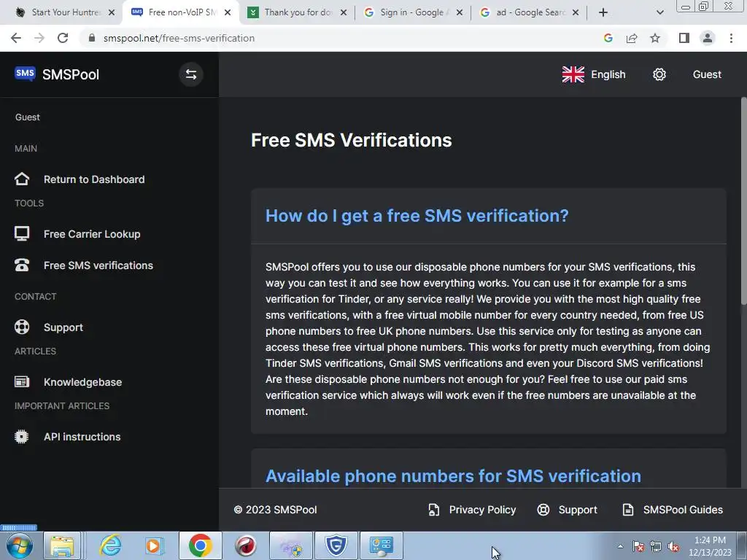This screenshot has width=747, height=560.
Task: Open the footer Support link
Action: [578, 510]
